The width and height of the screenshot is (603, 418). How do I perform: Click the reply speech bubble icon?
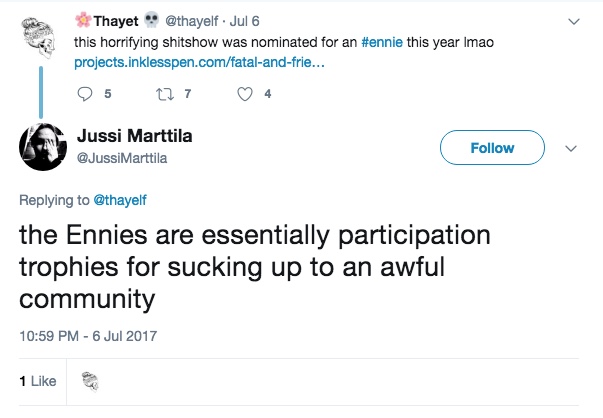click(x=85, y=95)
